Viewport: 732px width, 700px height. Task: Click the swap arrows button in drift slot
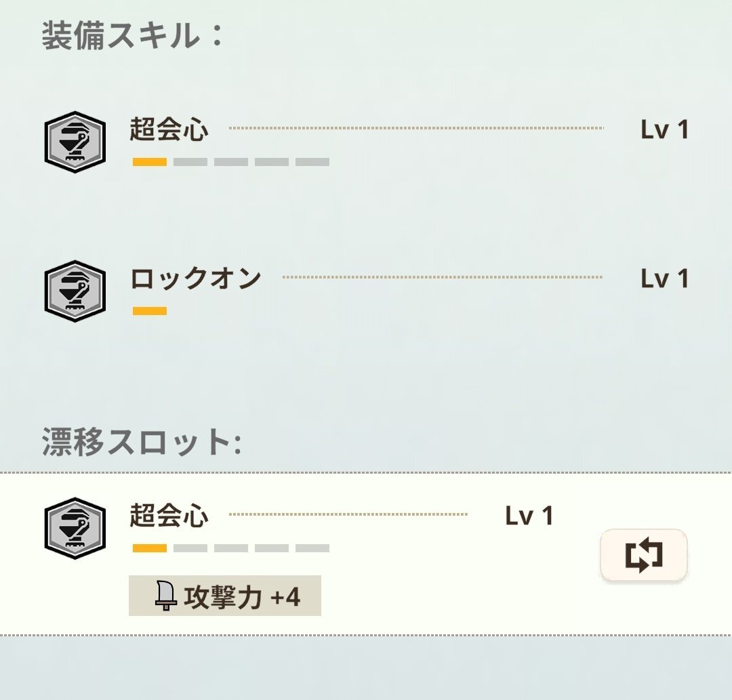644,555
